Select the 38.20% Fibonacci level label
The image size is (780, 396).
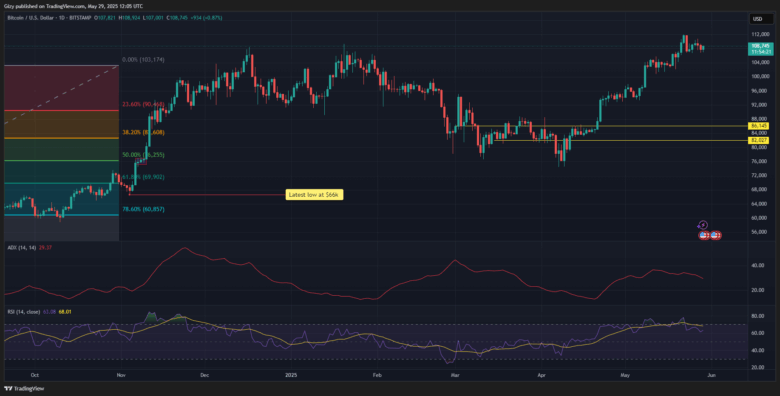pyautogui.click(x=143, y=132)
